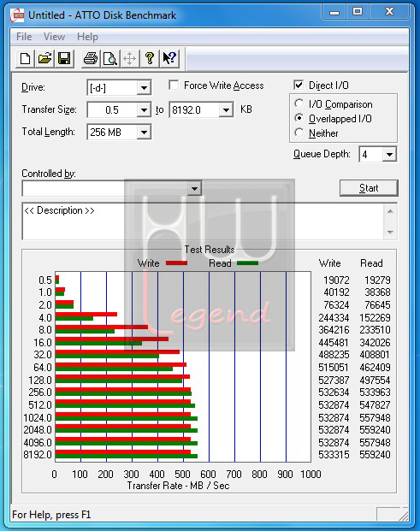Image resolution: width=420 pixels, height=531 pixels.
Task: Click Description scrollbar down arrow
Action: coord(390,232)
